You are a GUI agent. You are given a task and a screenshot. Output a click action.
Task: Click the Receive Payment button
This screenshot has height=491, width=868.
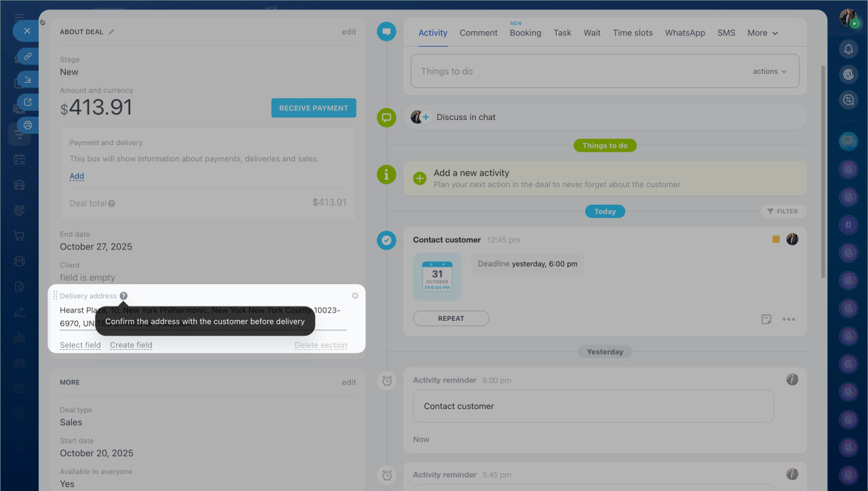click(313, 108)
